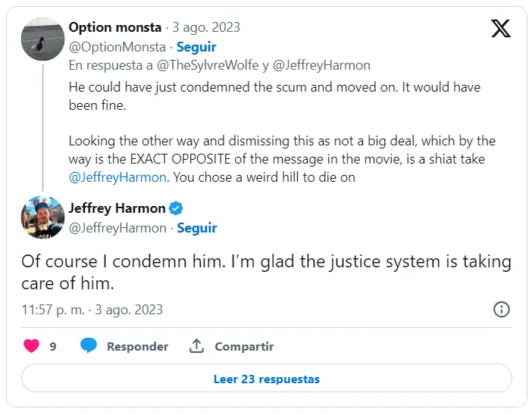The width and height of the screenshot is (532, 415).
Task: Click the Compartir label
Action: point(244,346)
